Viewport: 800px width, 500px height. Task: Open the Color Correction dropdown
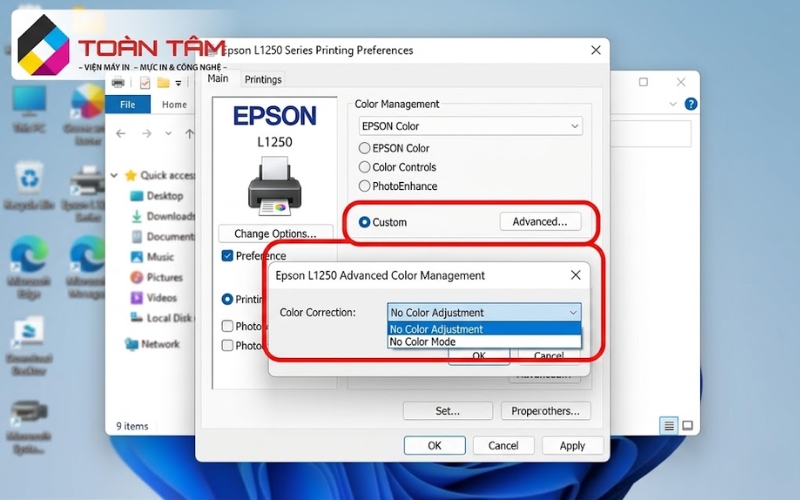484,312
